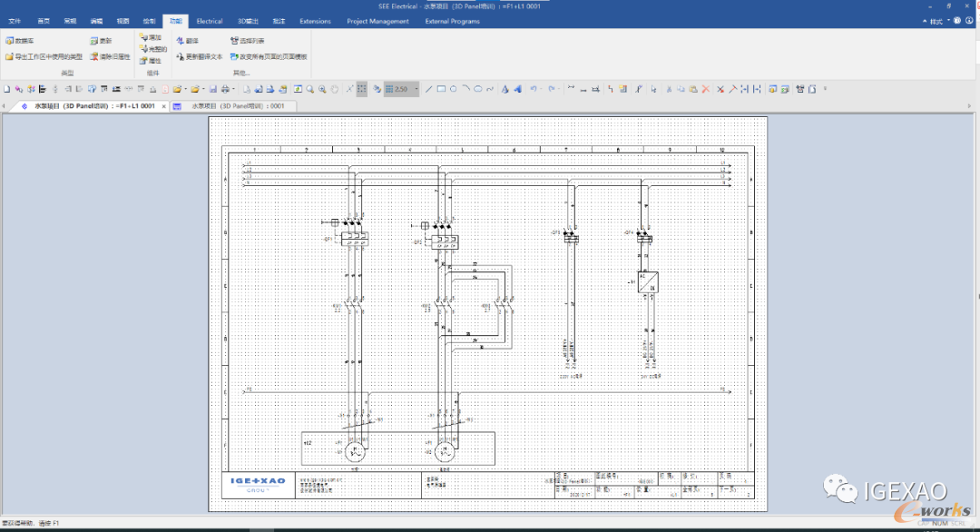
Task: Click the Undo arrow icon
Action: click(534, 89)
